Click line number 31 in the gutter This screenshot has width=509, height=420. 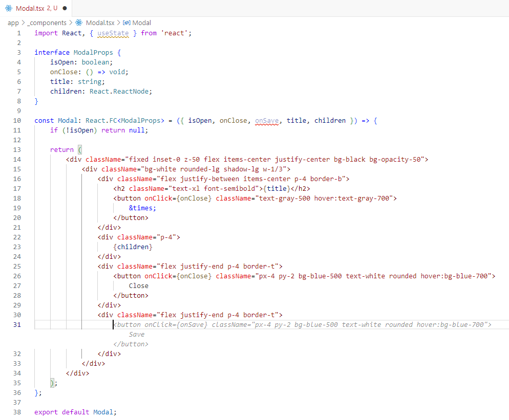click(17, 324)
